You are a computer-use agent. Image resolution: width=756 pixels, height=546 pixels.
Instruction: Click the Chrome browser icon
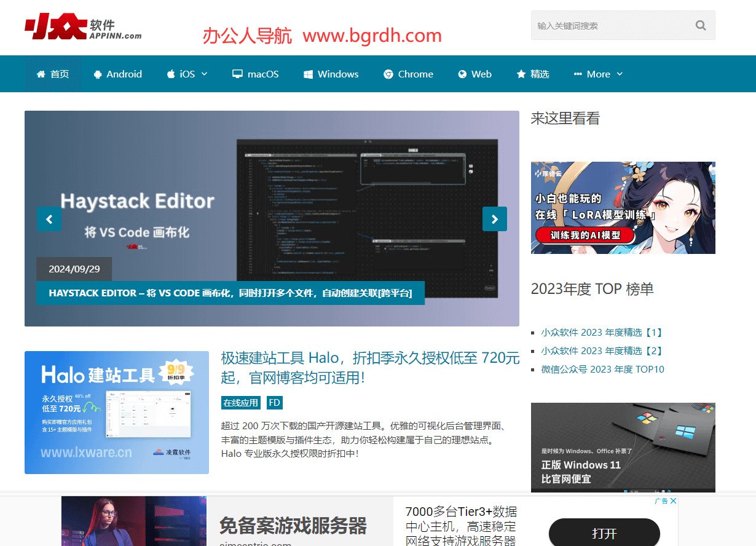[388, 74]
